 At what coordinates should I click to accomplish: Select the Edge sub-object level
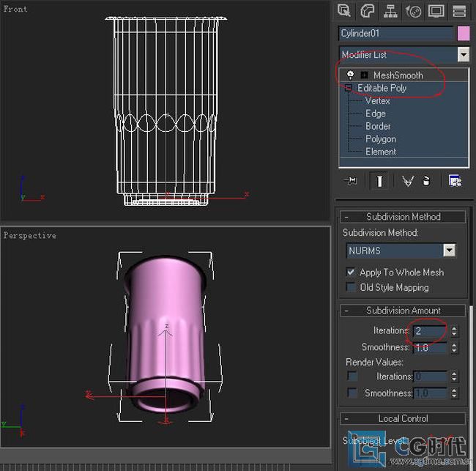(376, 114)
